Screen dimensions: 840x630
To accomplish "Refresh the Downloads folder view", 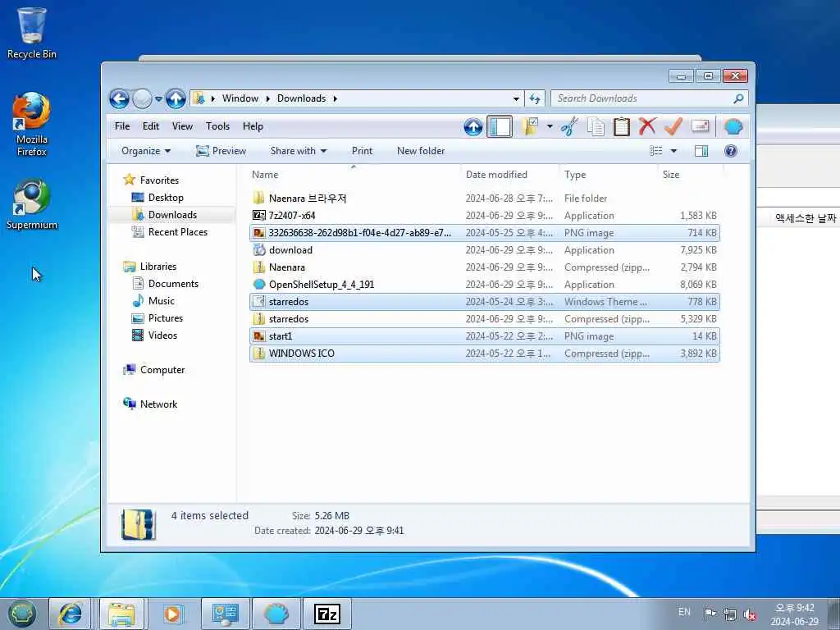I will (535, 98).
